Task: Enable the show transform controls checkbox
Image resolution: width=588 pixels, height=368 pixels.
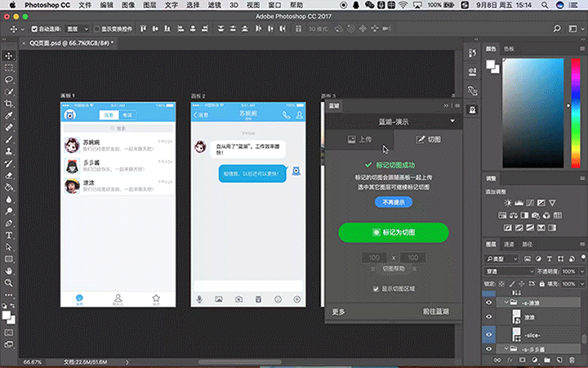Action: [96, 29]
